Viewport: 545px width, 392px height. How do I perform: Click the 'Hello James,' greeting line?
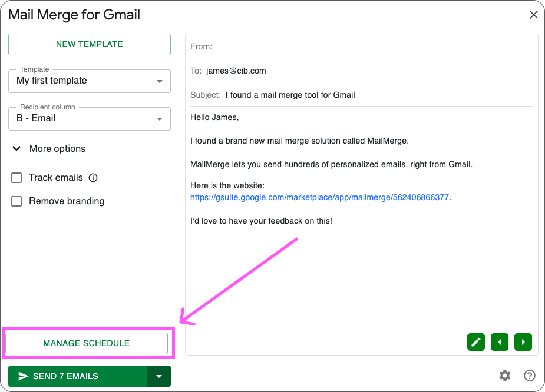pyautogui.click(x=214, y=117)
